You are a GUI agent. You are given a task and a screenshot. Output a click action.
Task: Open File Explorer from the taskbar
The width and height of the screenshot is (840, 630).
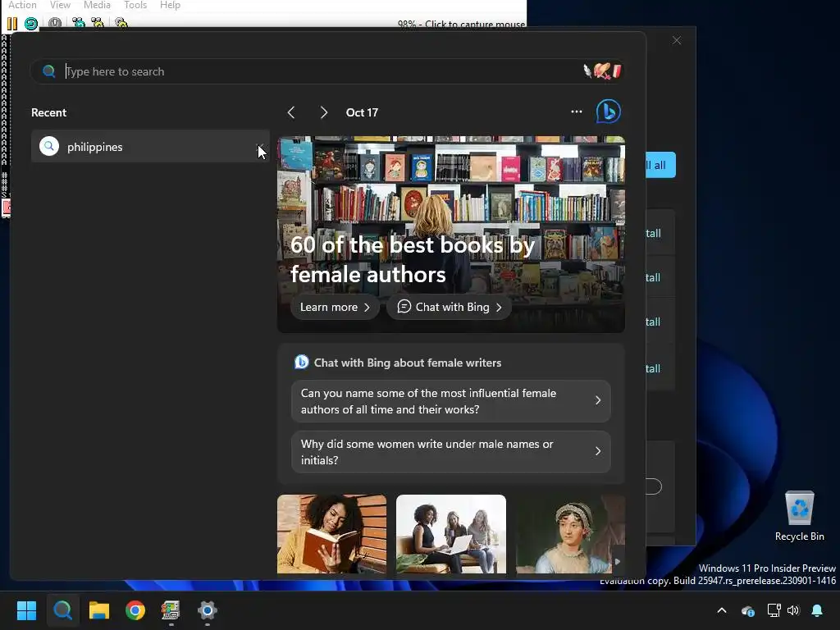tap(99, 610)
